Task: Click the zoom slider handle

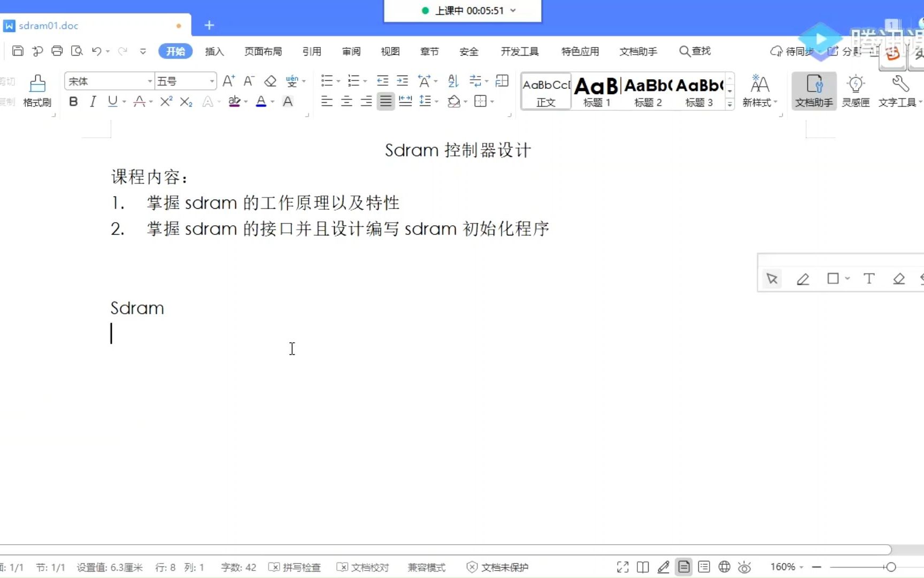Action: [x=891, y=567]
